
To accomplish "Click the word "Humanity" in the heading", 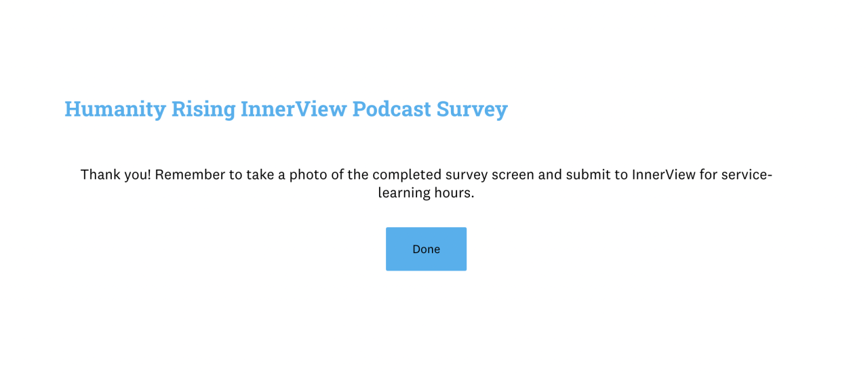I will pyautogui.click(x=115, y=109).
